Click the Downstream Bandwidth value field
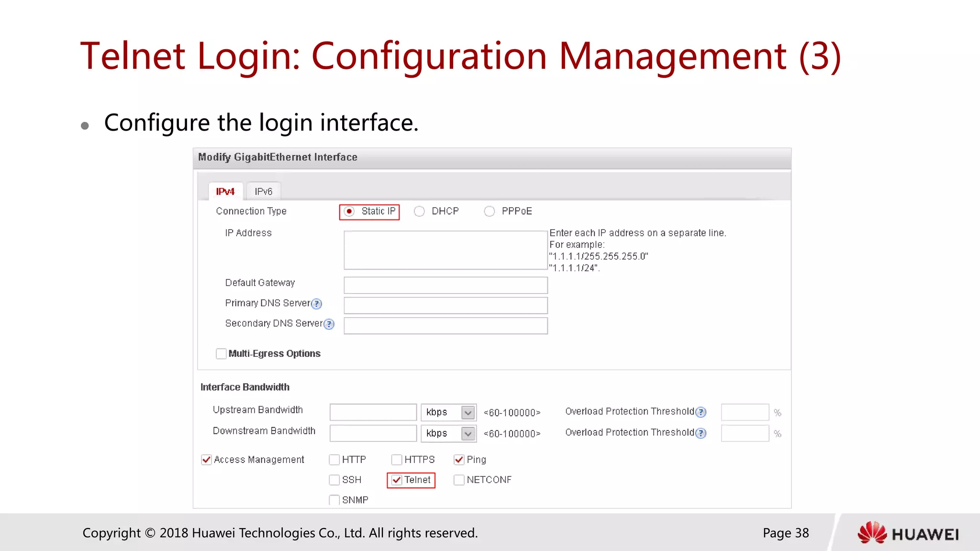The width and height of the screenshot is (980, 551). click(x=373, y=433)
